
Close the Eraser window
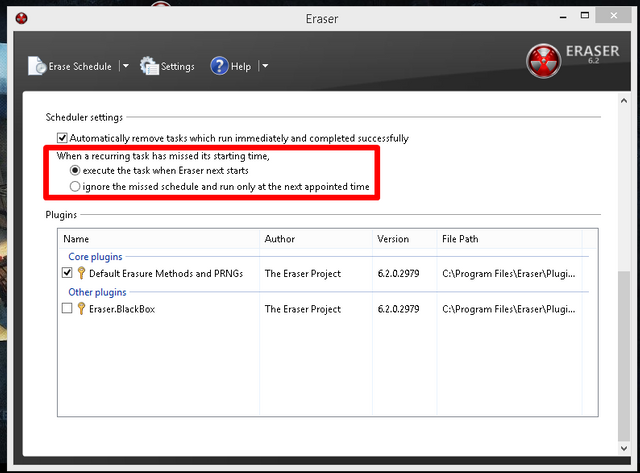613,16
